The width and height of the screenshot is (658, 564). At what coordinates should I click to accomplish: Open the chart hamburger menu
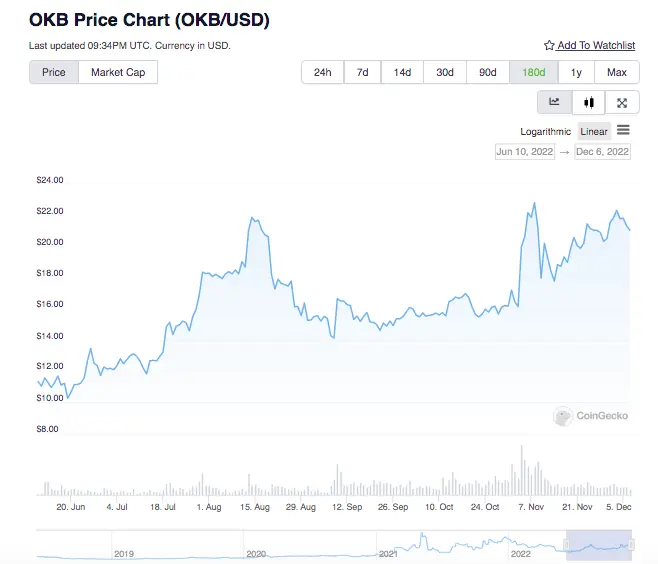click(623, 131)
